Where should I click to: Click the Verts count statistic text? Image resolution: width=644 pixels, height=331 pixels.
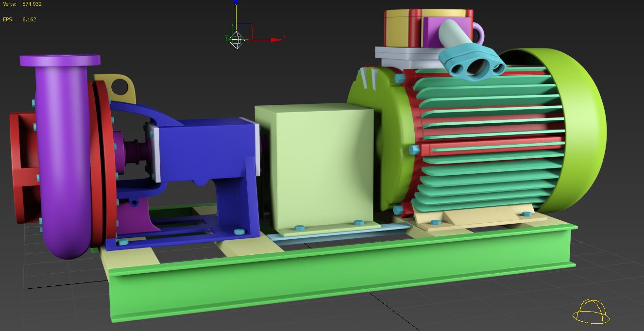[x=22, y=4]
